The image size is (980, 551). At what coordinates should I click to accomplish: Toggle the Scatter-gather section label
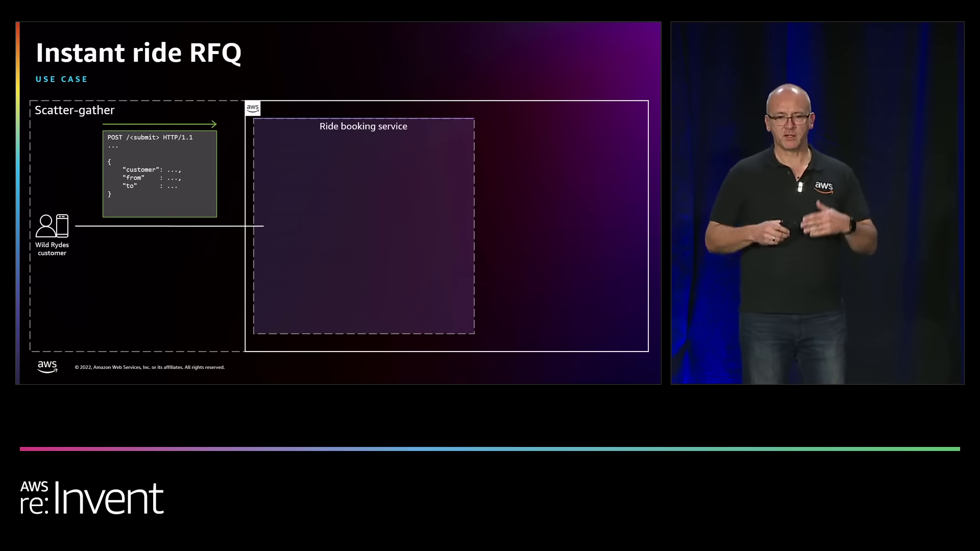pos(75,110)
